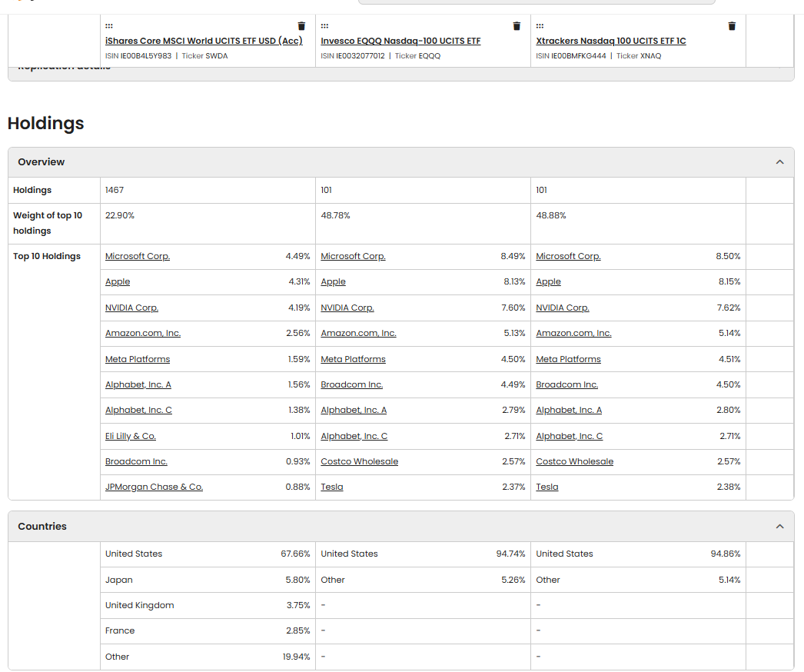
Task: Open Alphabet, Inc. A with 2.80% weight
Action: tap(569, 411)
